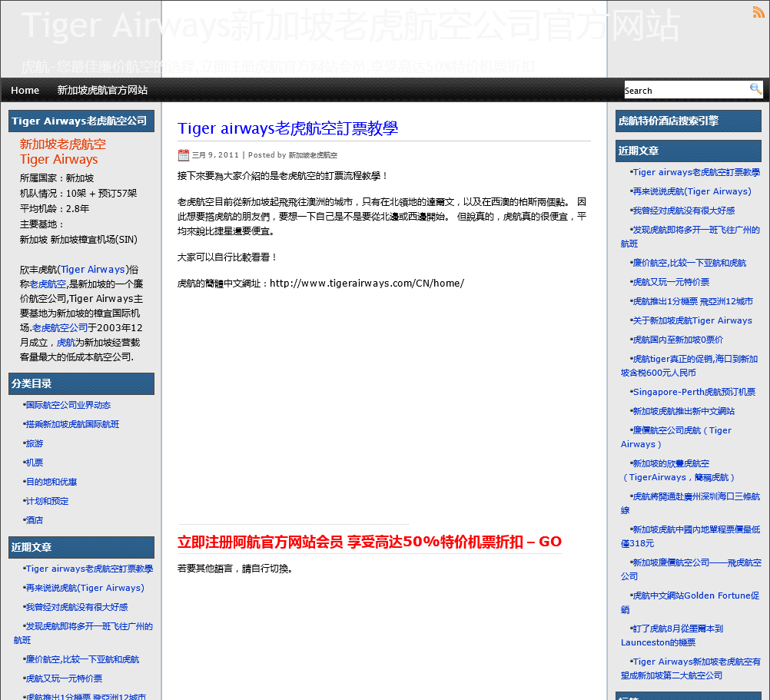
Task: Open the site title Tiger Airways新加坡老虎航空公司官方网站
Action: (x=350, y=25)
